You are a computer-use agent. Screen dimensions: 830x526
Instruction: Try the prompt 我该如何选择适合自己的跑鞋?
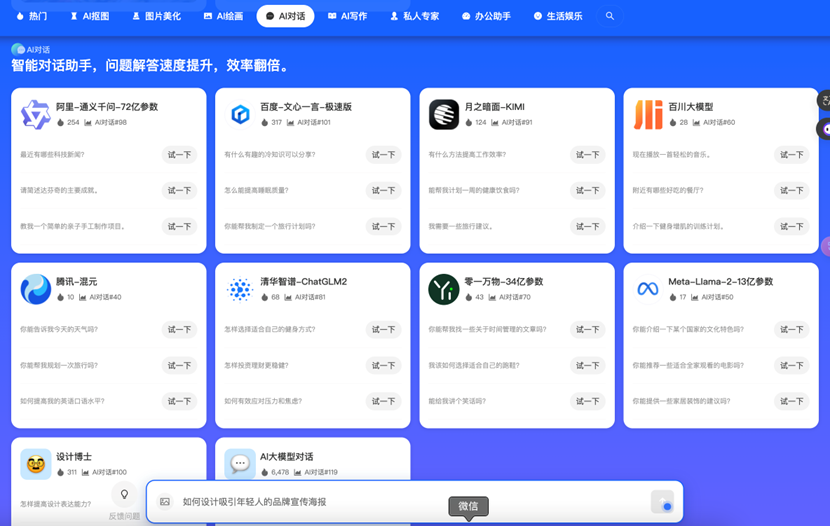click(588, 365)
